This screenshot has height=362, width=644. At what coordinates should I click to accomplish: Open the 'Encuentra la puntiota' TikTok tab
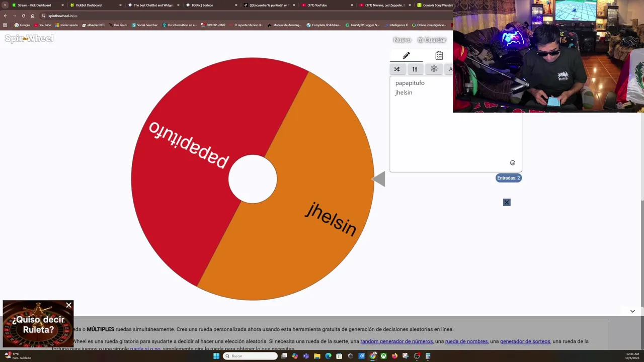[x=268, y=5]
